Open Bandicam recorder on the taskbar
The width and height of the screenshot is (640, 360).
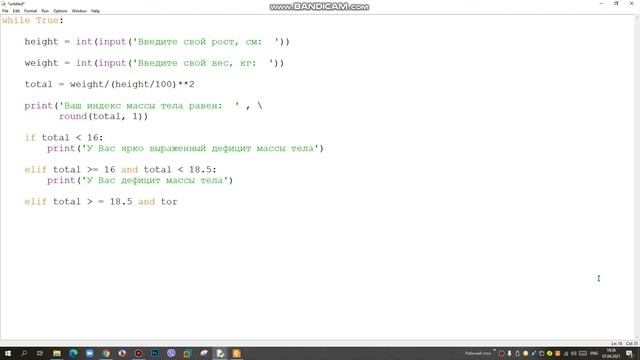(138, 353)
